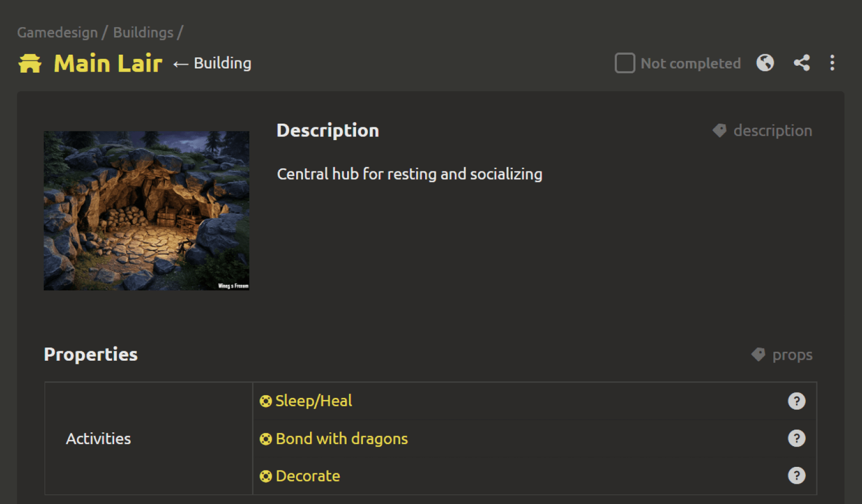Viewport: 862px width, 504px height.
Task: Open help icon for Decorate row
Action: (796, 475)
